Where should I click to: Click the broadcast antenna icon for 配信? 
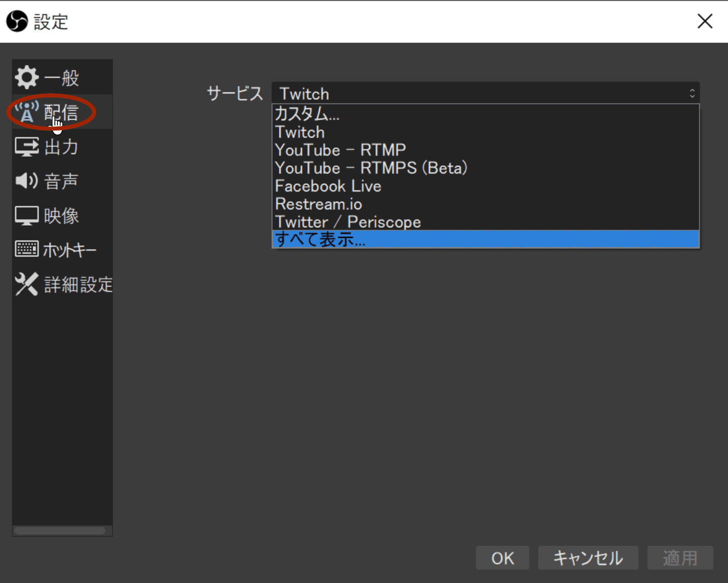tap(27, 112)
